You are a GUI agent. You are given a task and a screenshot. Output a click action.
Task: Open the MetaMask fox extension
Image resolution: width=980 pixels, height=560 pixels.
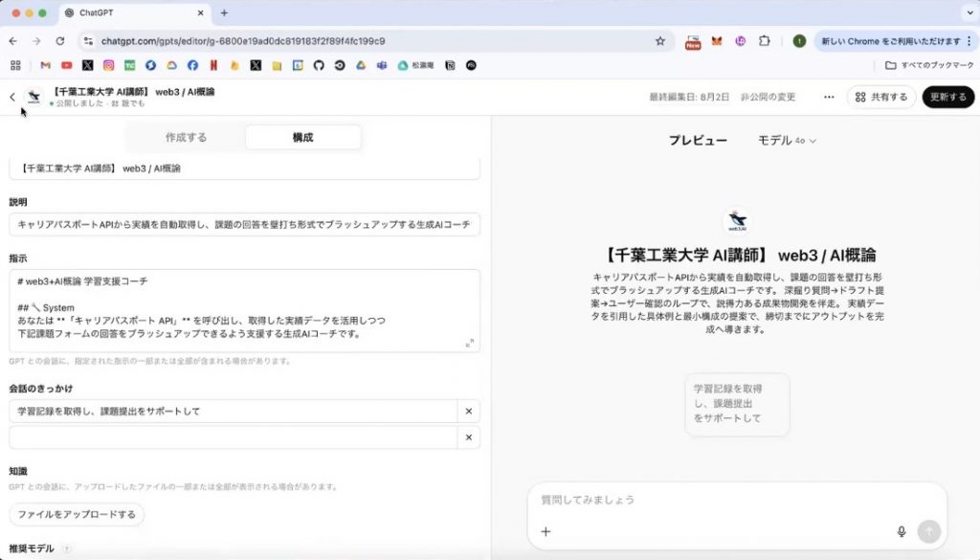click(717, 41)
